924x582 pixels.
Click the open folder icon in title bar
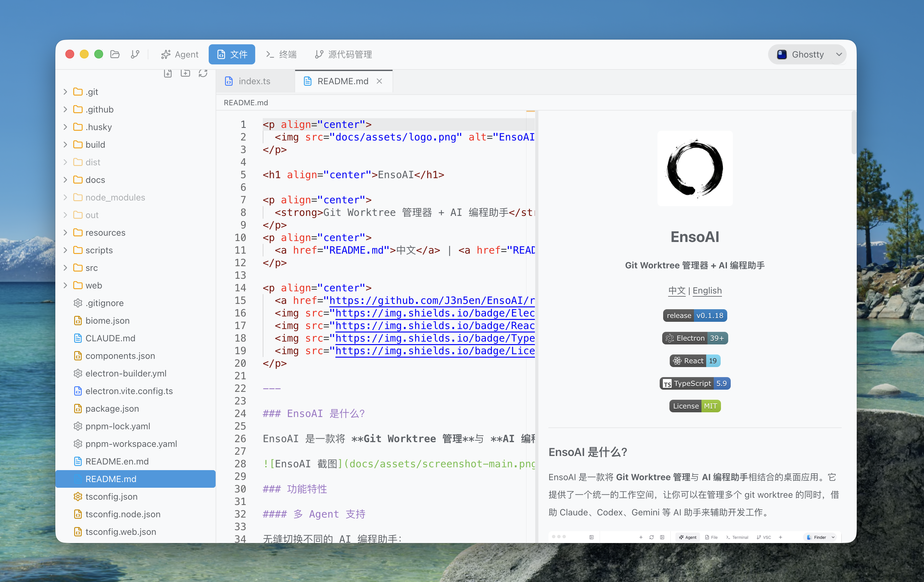click(x=115, y=54)
